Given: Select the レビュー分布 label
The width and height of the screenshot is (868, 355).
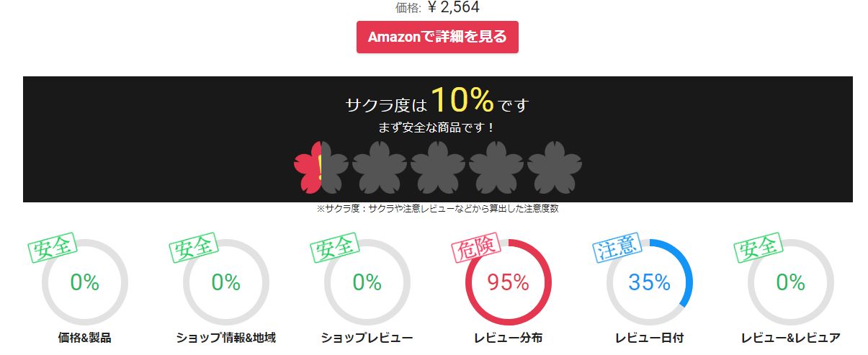Looking at the screenshot, I should click(x=509, y=338).
